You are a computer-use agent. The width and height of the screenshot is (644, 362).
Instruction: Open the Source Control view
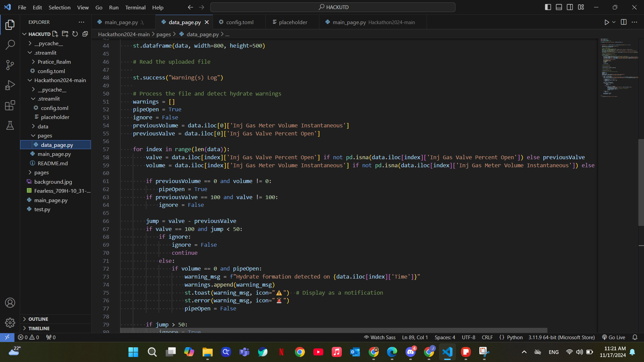pos(10,65)
